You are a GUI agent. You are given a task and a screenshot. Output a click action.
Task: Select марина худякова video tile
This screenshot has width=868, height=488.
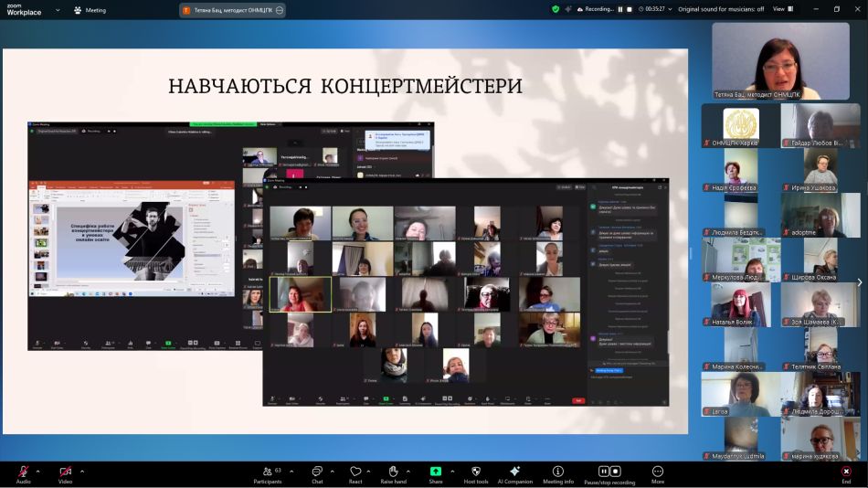coord(820,440)
